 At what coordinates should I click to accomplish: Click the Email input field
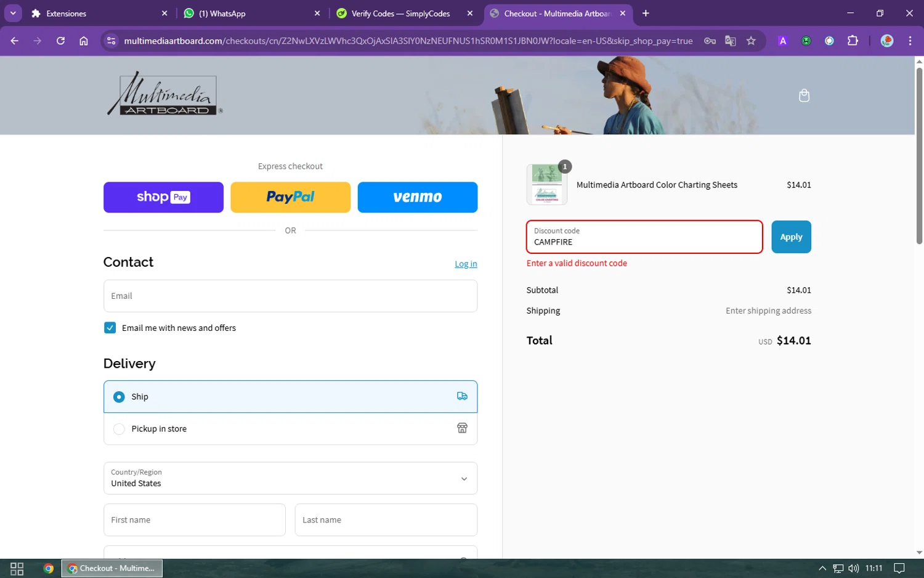290,296
